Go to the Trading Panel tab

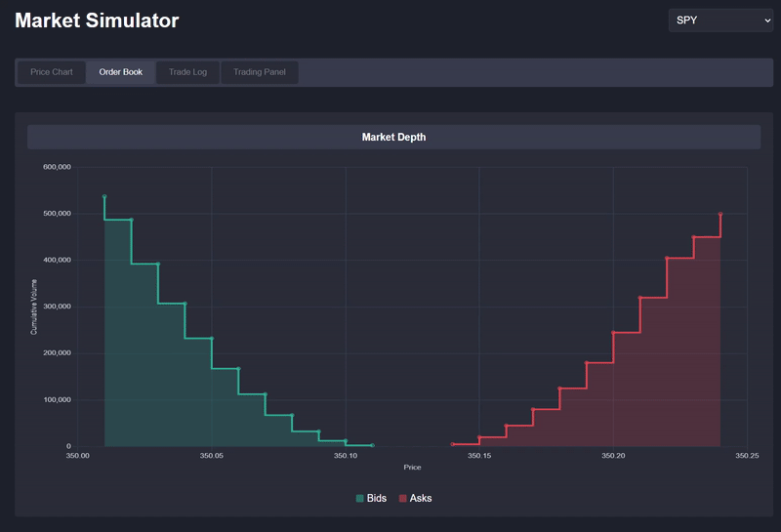(260, 72)
